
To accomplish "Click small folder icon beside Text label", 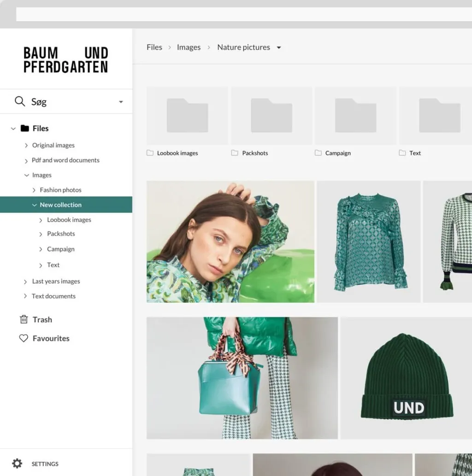I will pyautogui.click(x=402, y=153).
